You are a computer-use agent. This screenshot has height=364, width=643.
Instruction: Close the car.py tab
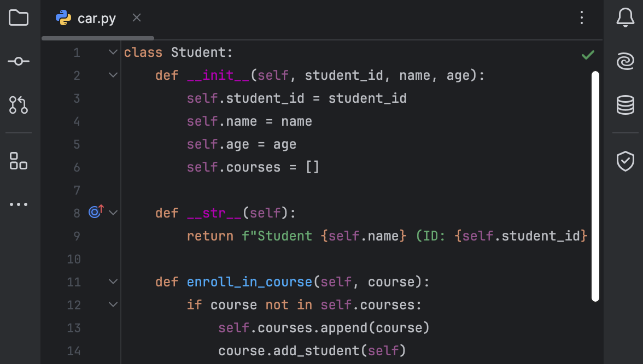click(x=136, y=17)
